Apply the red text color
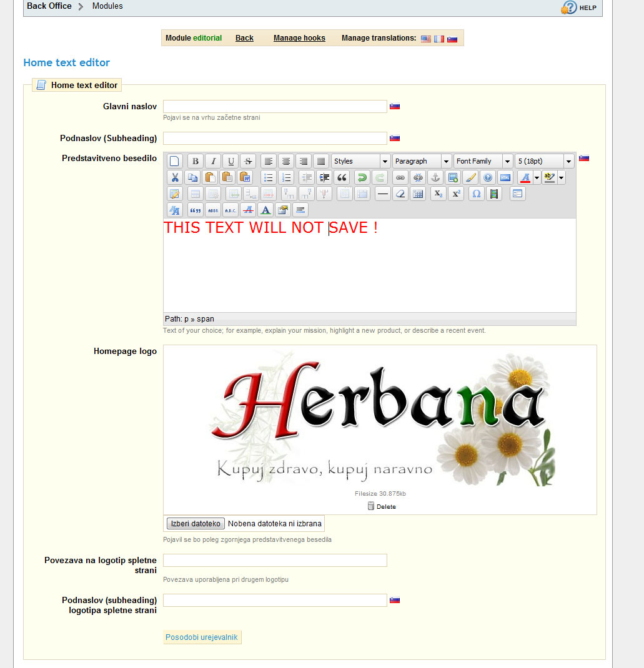644x668 pixels. (525, 177)
